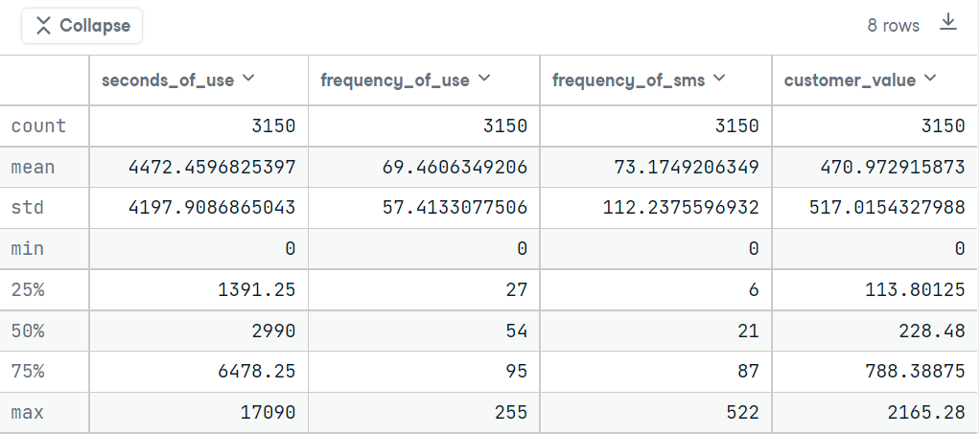Click the count row label
This screenshot has width=980, height=434.
[38, 126]
